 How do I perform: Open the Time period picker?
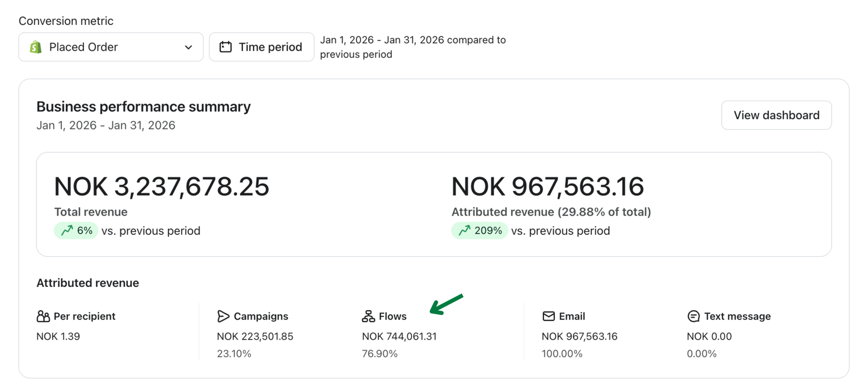(262, 47)
